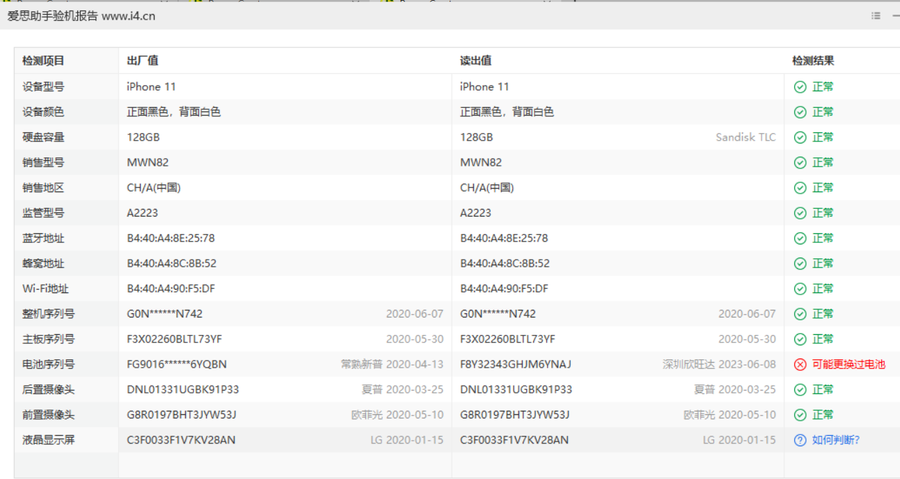Image resolution: width=900 pixels, height=479 pixels.
Task: Click the 爱思助手验机报告 www.i4.cn title
Action: [x=81, y=16]
